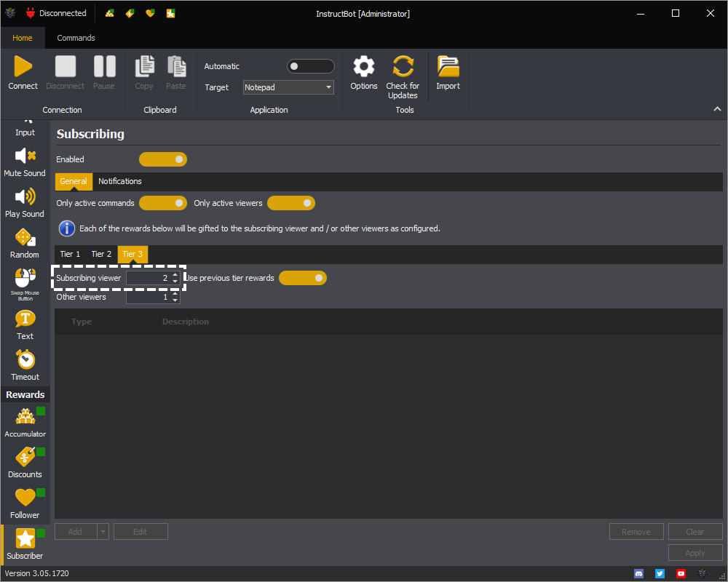Decrease Subscribing viewer value
The image size is (728, 582).
175,282
